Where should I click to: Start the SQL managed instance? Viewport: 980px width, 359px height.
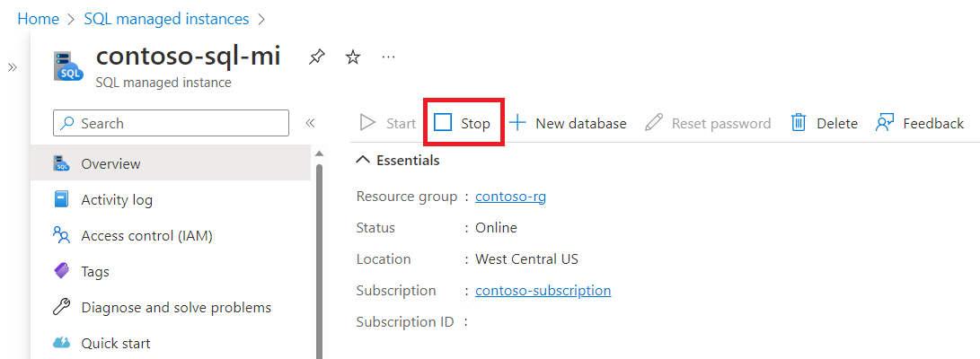point(388,123)
